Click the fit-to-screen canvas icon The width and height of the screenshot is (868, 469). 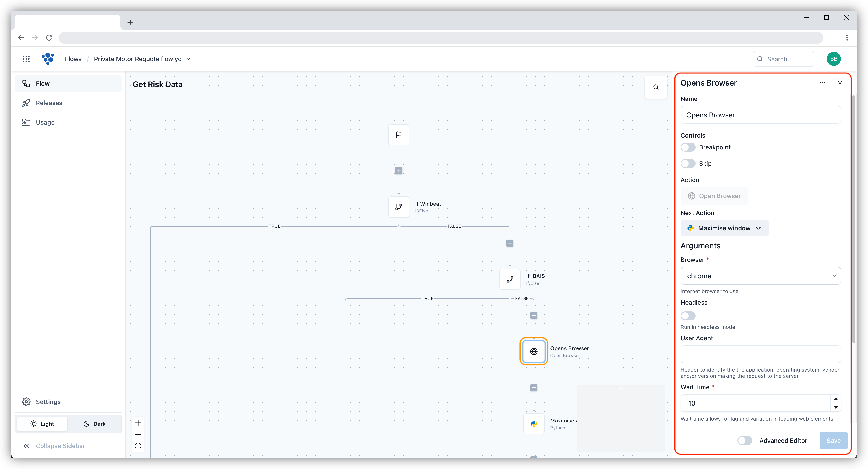point(138,446)
